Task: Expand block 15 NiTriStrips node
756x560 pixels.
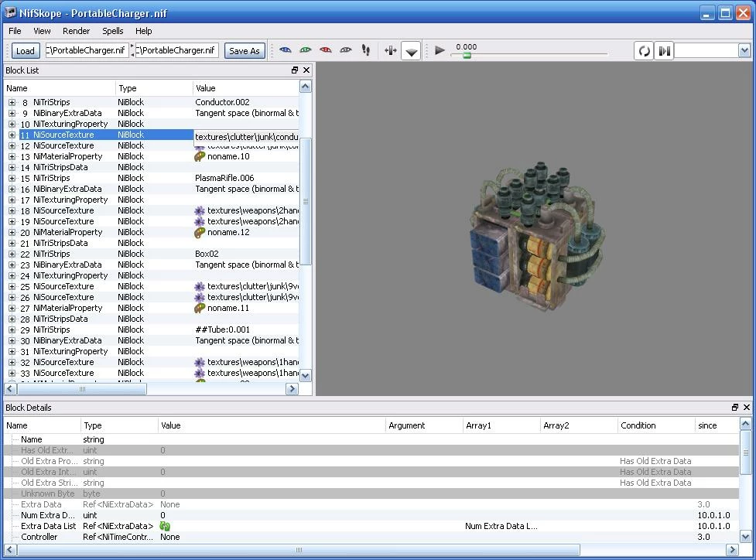Action: (x=12, y=179)
